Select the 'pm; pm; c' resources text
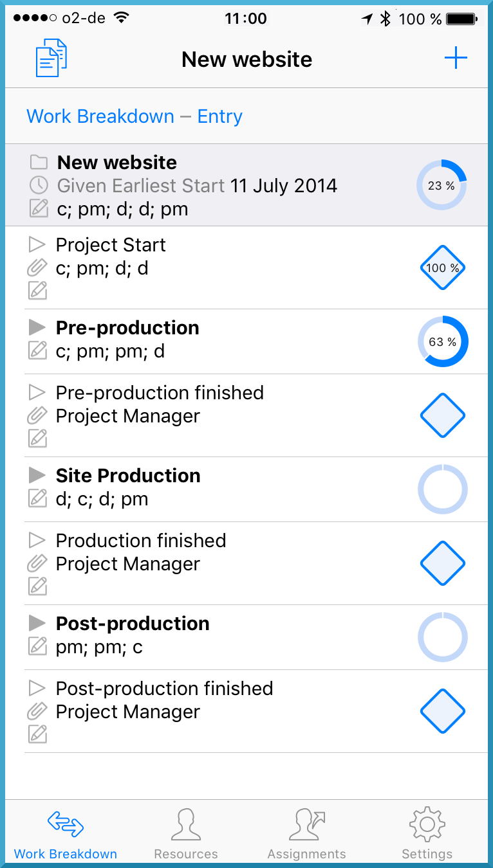 pyautogui.click(x=99, y=647)
